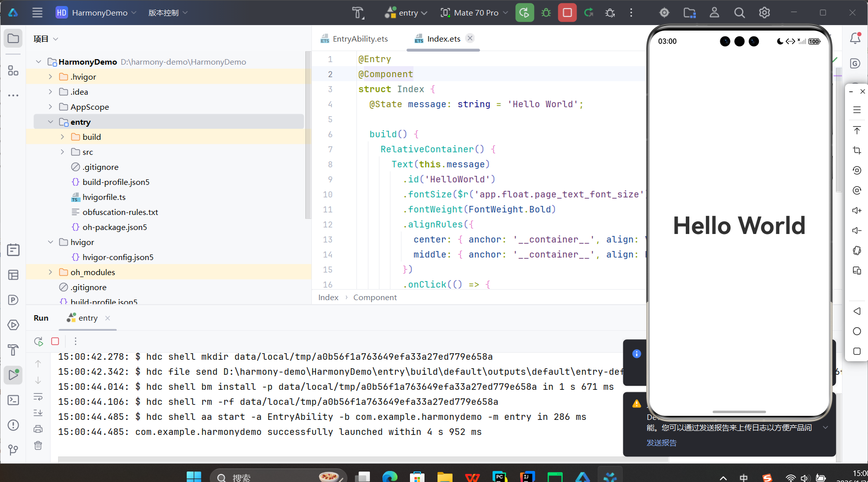
Task: Open the Device Manager folder icon
Action: pyautogui.click(x=690, y=13)
